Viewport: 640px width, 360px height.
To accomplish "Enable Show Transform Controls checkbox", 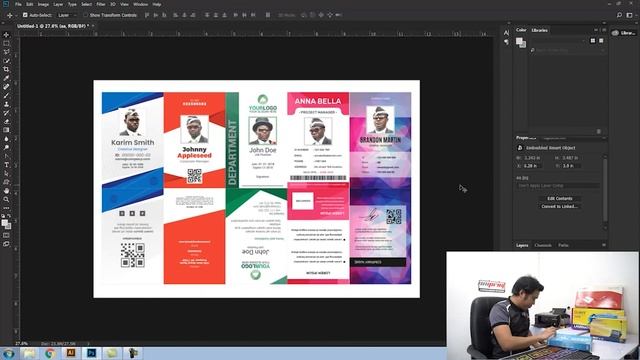I will [85, 15].
